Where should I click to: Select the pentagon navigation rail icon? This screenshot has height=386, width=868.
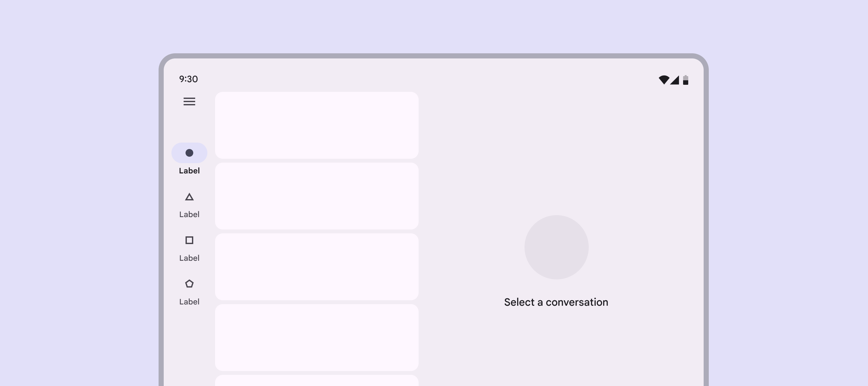pyautogui.click(x=189, y=284)
